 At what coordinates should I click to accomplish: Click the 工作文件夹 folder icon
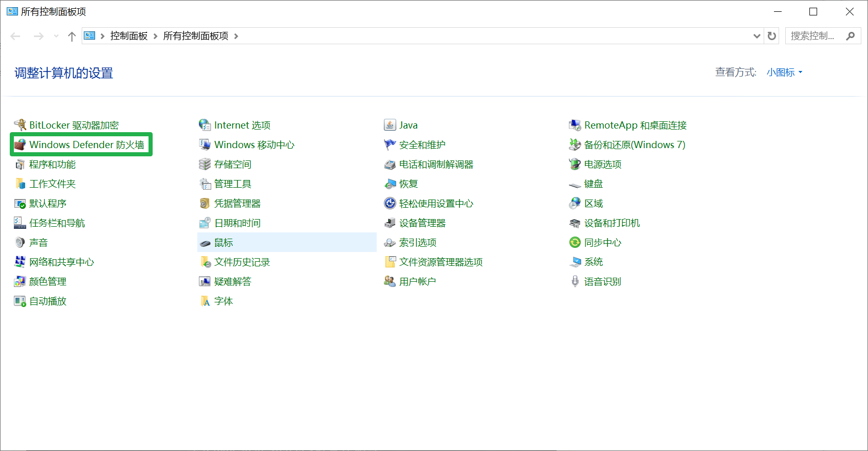click(20, 184)
